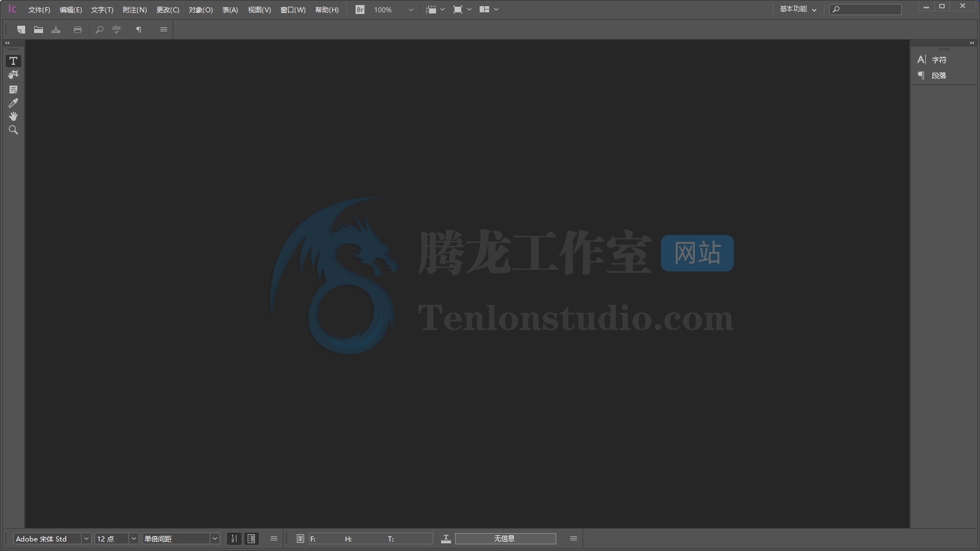
Task: Open copyfit bar options menu
Action: click(x=574, y=539)
